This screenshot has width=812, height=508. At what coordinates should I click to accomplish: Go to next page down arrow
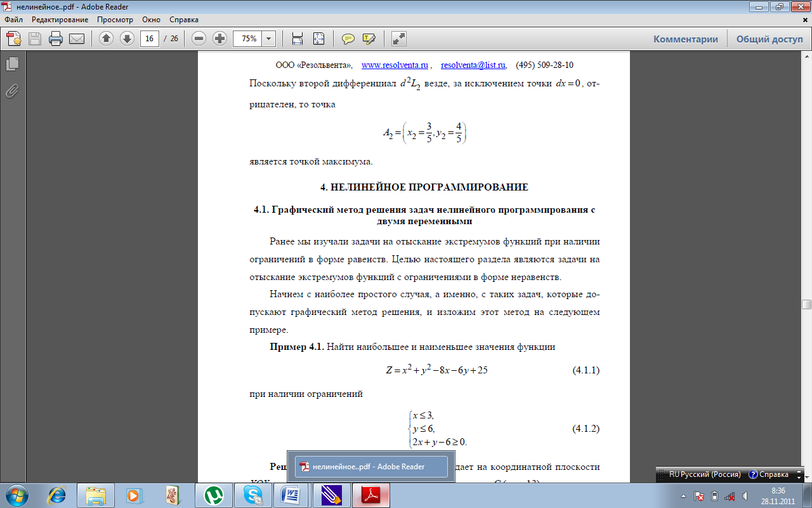(x=127, y=39)
